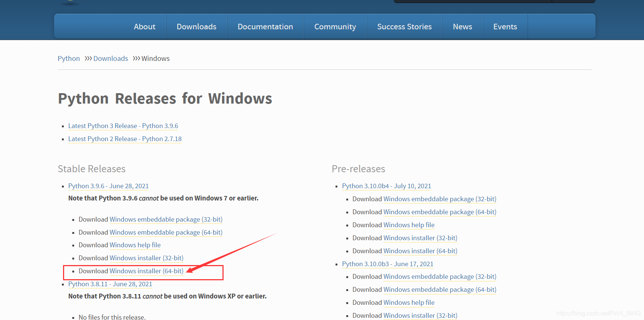The height and width of the screenshot is (320, 644).
Task: Download Python 3.10.0b3 Windows installer (32-bit)
Action: (x=420, y=316)
